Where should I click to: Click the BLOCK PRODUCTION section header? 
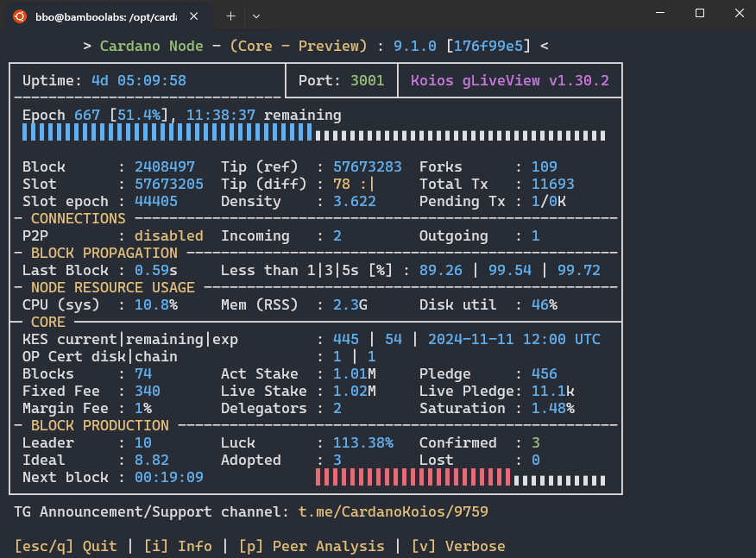coord(100,425)
